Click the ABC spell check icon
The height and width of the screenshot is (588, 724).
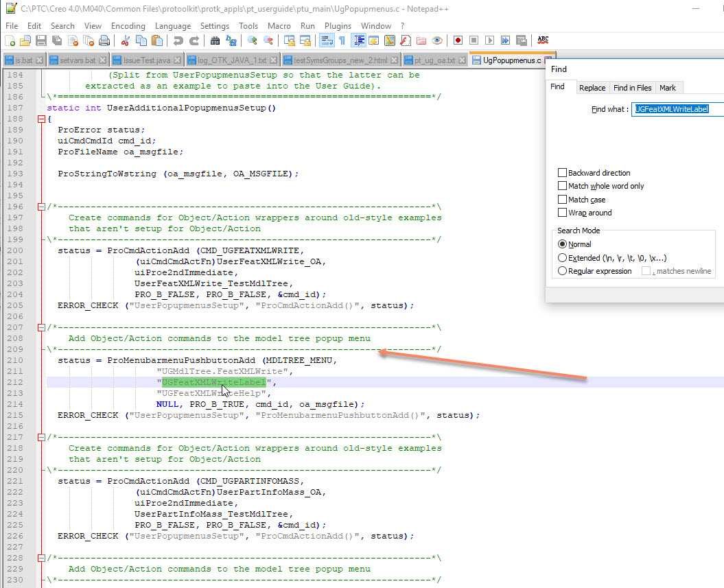(x=543, y=40)
